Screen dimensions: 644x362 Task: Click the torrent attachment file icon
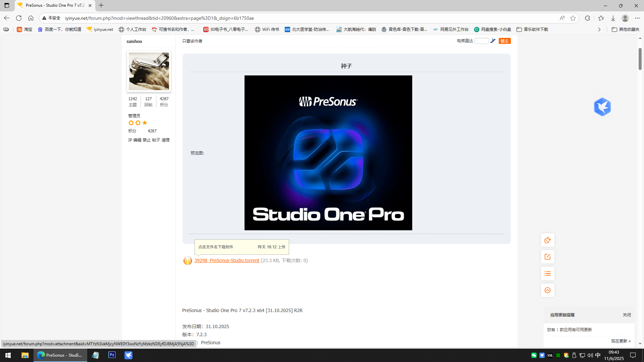(187, 261)
